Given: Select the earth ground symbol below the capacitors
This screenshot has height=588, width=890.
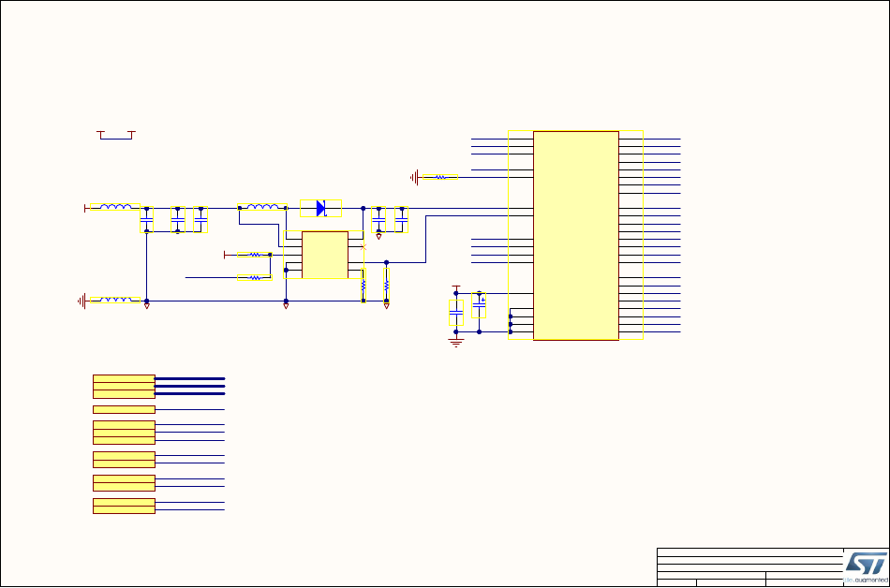Looking at the screenshot, I should click(x=456, y=342).
